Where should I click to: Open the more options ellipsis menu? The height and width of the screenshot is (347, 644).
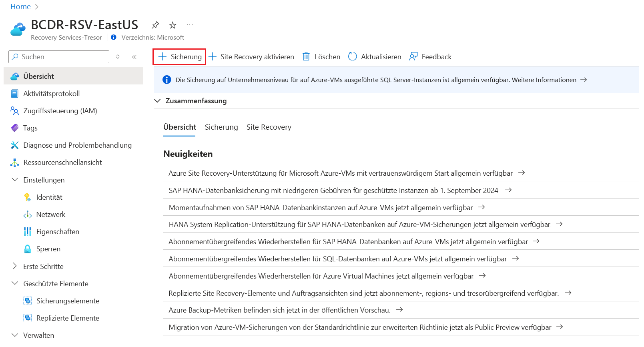pos(190,25)
